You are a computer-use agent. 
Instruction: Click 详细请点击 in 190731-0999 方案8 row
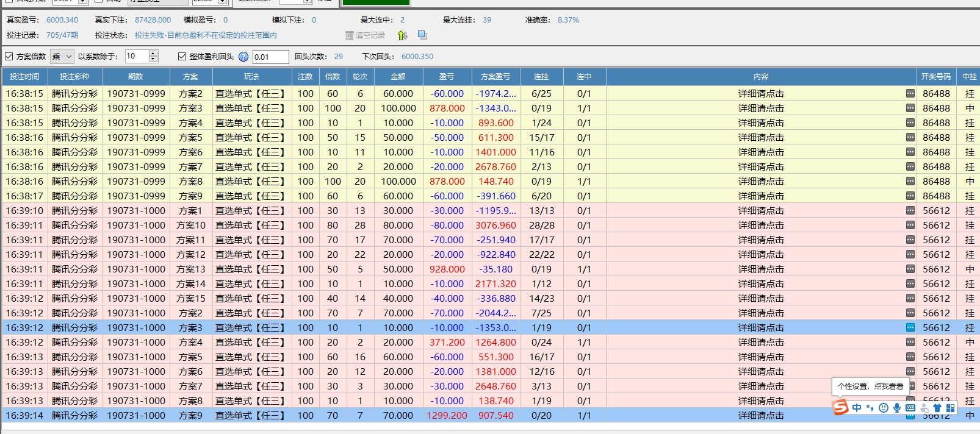[761, 182]
